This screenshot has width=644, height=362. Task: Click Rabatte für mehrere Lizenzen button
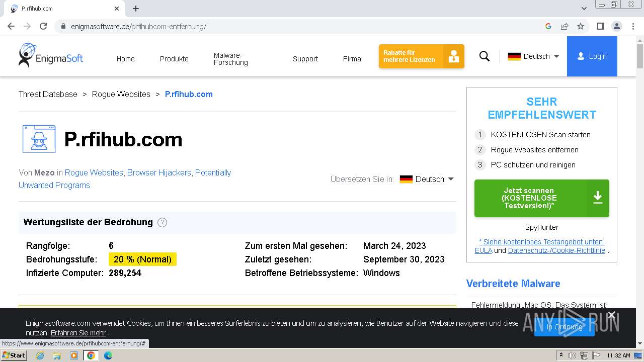coord(422,56)
